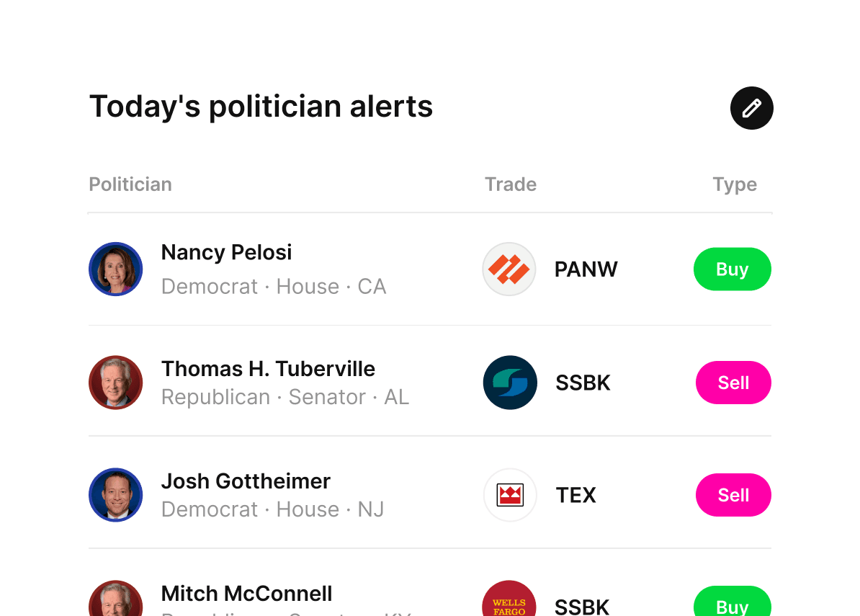This screenshot has height=616, width=860.
Task: Click the Thomas H. Tuberville name
Action: (268, 369)
